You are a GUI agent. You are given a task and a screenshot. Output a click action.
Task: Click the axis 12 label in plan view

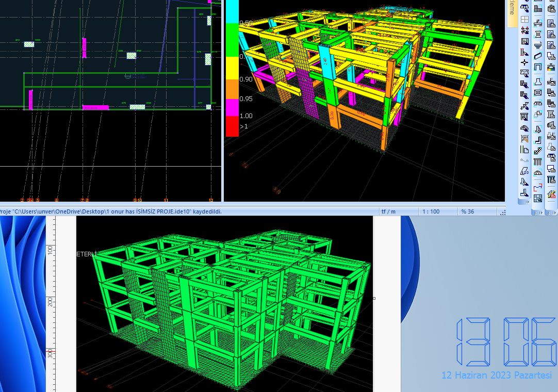tap(211, 200)
